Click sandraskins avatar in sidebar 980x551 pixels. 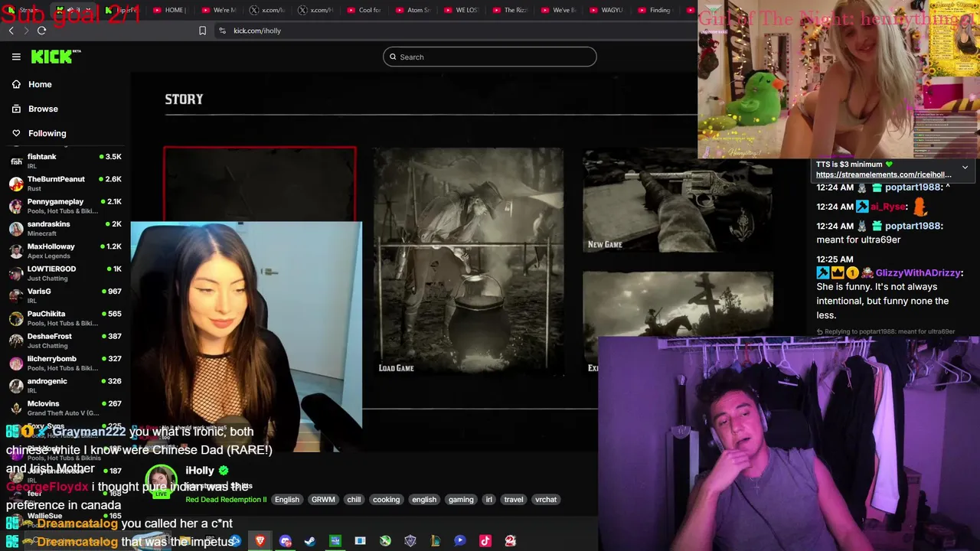[16, 229]
